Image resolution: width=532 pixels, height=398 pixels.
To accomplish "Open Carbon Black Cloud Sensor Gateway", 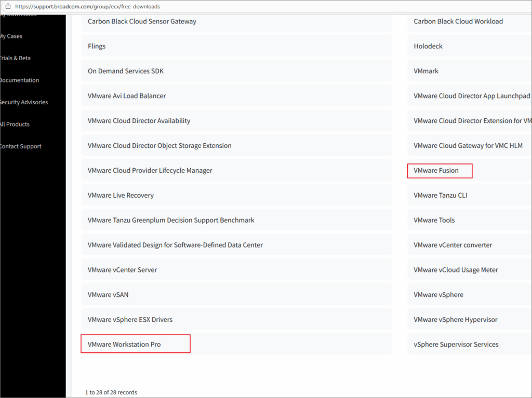I will coord(142,21).
